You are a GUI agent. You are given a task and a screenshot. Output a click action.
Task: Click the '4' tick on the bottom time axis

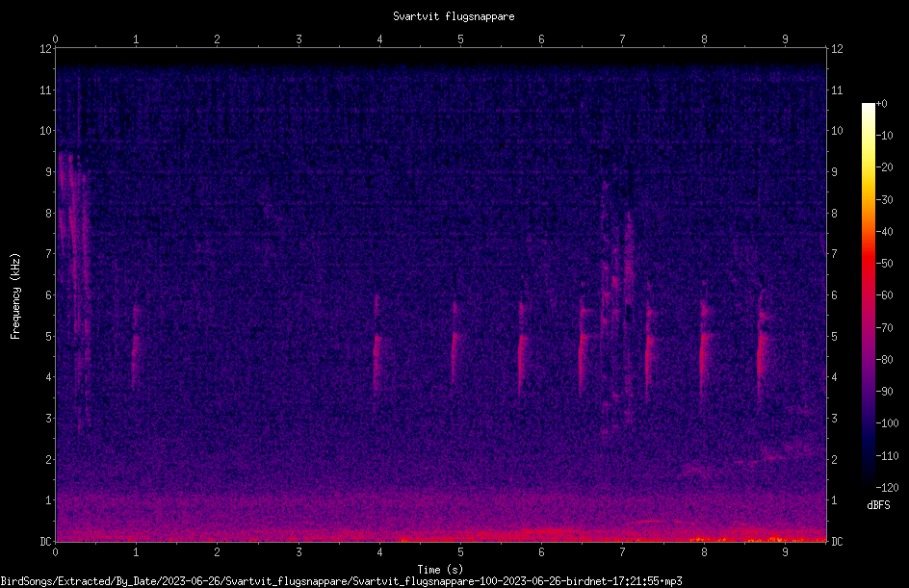[379, 552]
